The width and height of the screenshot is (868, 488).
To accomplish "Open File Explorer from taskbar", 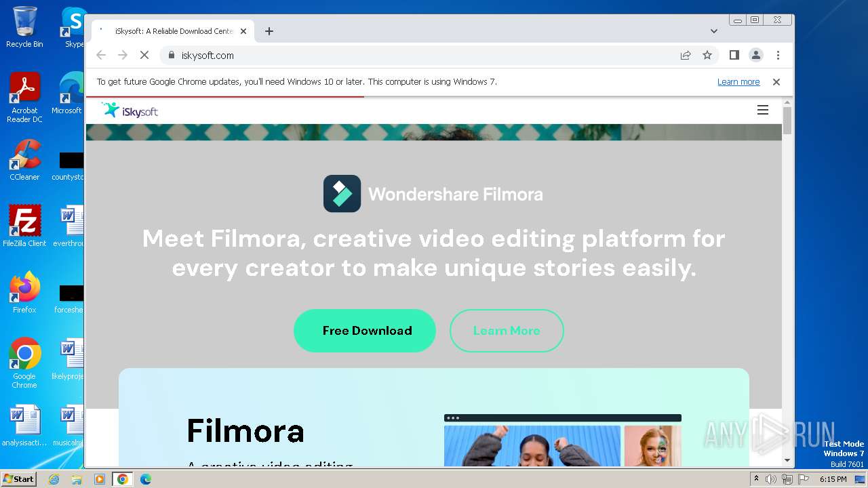I will (77, 479).
